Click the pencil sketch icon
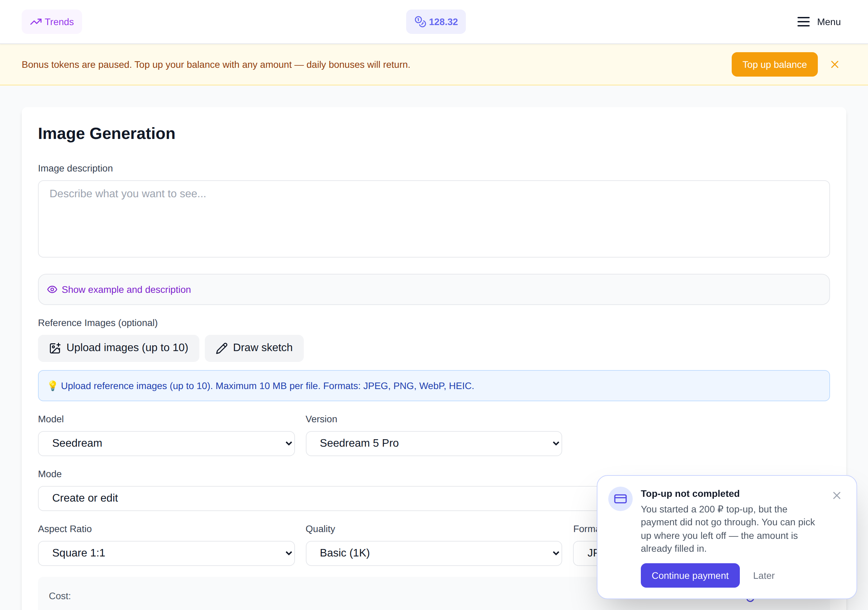 (221, 348)
